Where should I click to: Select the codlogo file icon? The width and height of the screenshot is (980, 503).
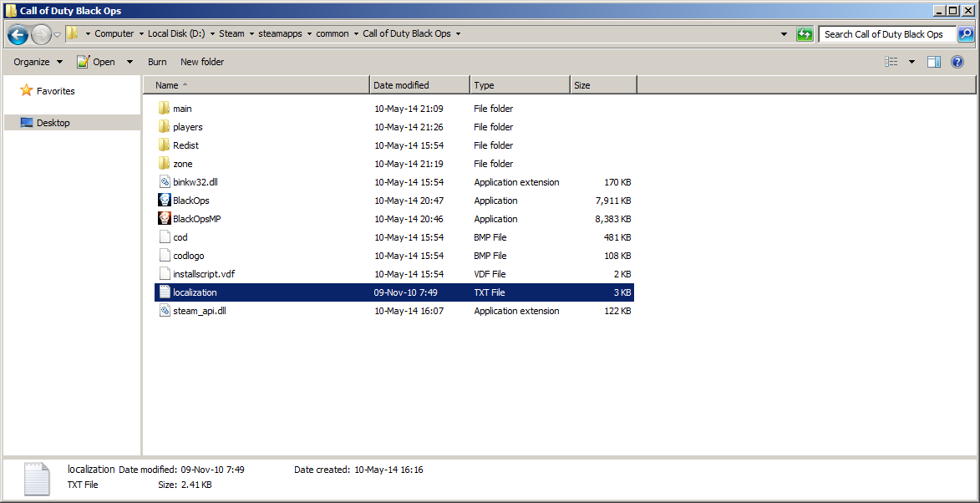(164, 256)
